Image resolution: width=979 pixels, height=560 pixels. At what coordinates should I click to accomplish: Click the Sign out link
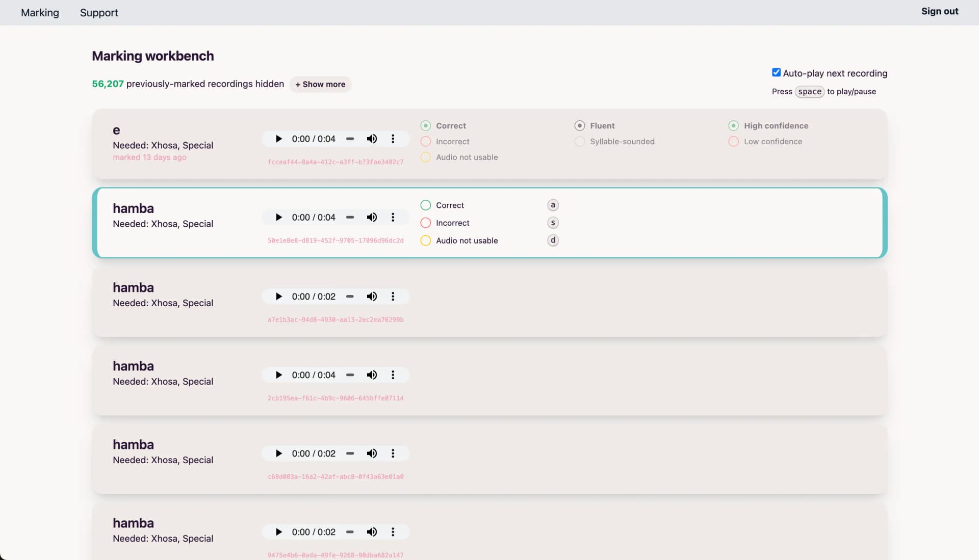[939, 11]
